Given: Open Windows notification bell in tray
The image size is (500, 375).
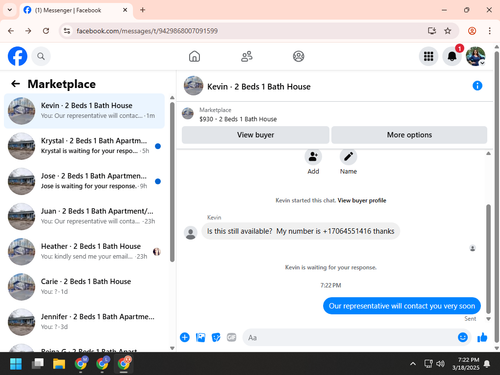Looking at the screenshot, I should [487, 364].
